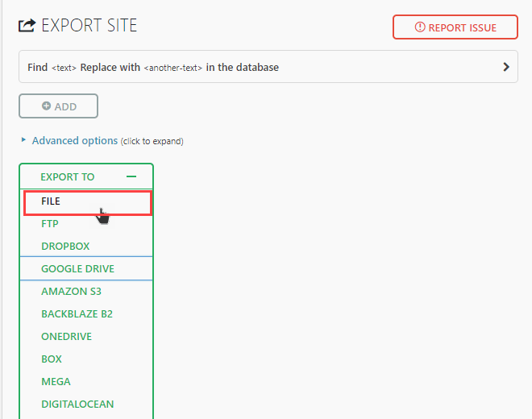This screenshot has height=419, width=532.
Task: Click the Advanced options disclosure triangle
Action: (23, 140)
